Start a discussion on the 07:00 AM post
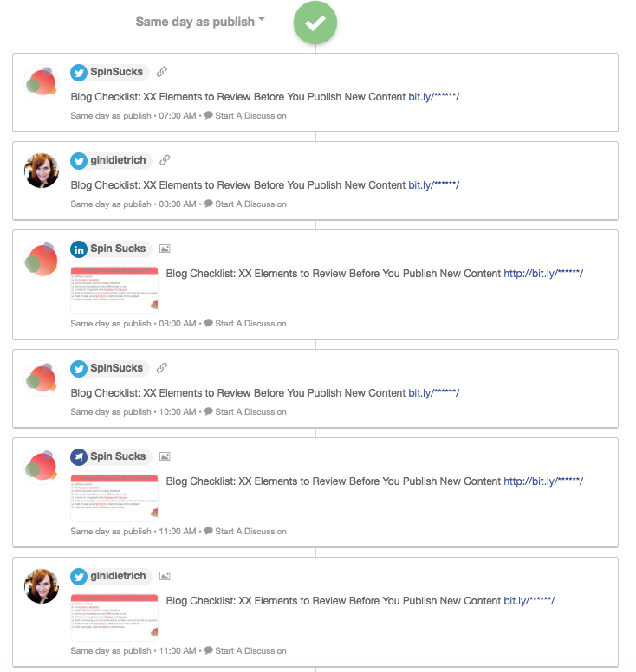The height and width of the screenshot is (672, 636). (x=245, y=116)
